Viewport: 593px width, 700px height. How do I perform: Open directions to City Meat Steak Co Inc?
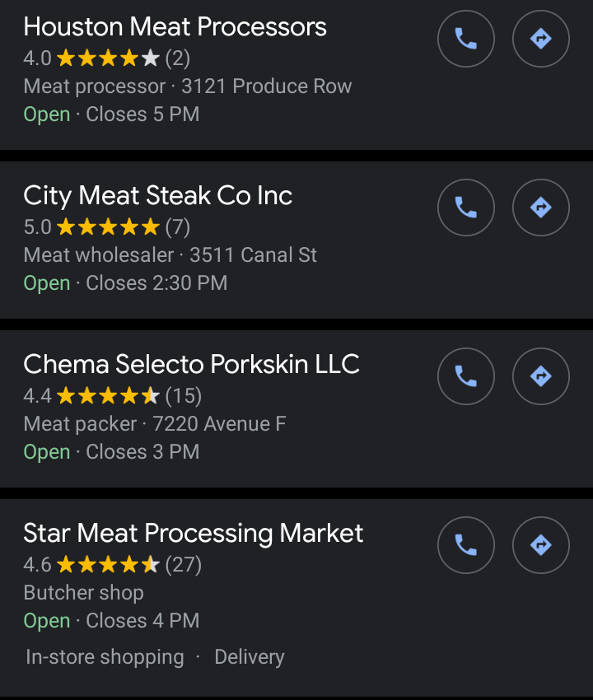[540, 208]
